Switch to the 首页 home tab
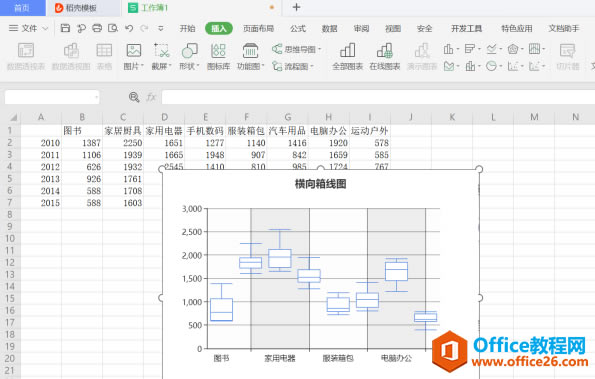The height and width of the screenshot is (379, 595). (22, 8)
